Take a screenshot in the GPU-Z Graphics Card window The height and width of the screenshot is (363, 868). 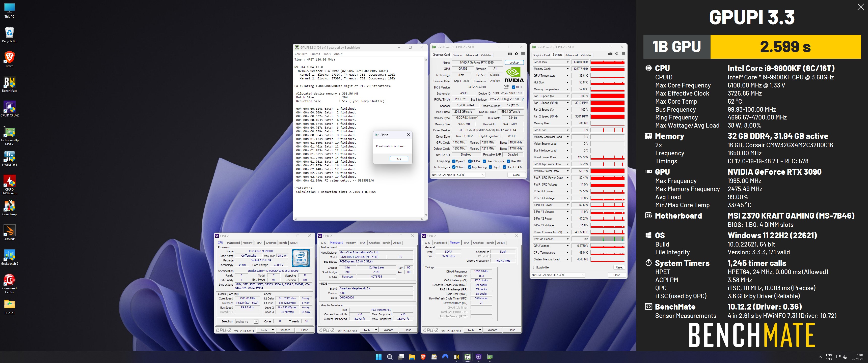[510, 54]
